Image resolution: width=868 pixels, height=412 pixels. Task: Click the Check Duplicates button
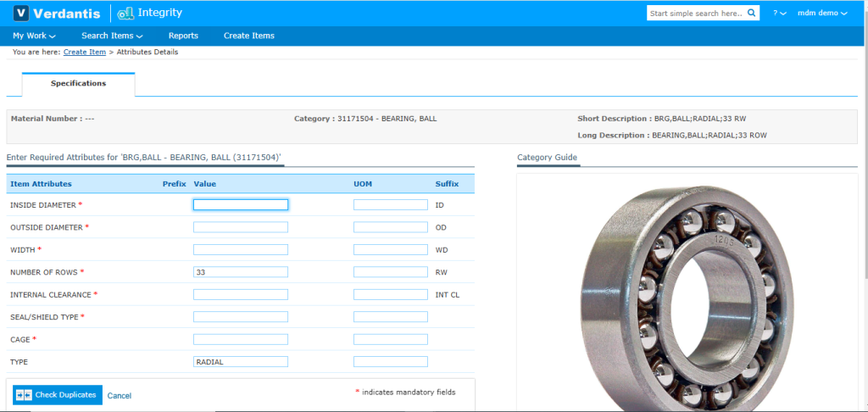(58, 395)
